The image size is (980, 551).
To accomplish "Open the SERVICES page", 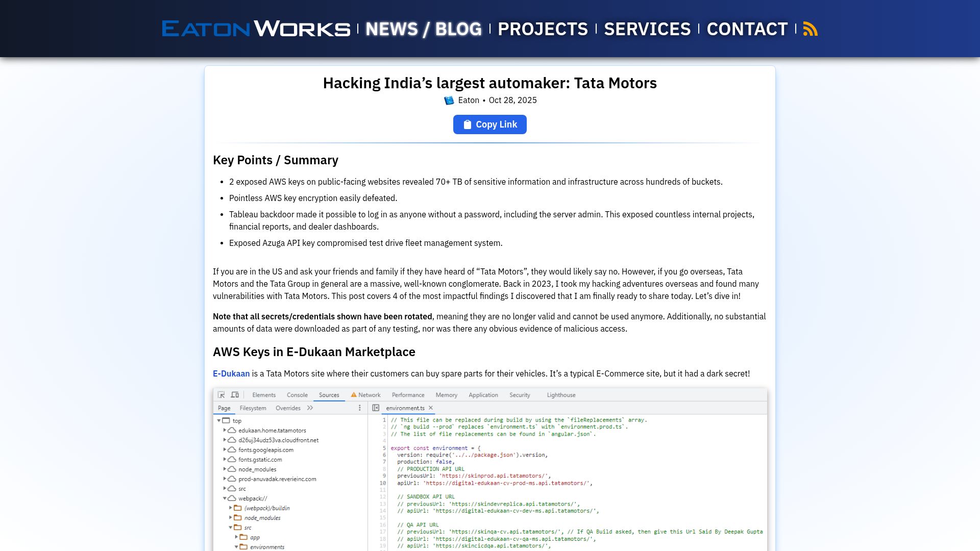I will tap(647, 29).
